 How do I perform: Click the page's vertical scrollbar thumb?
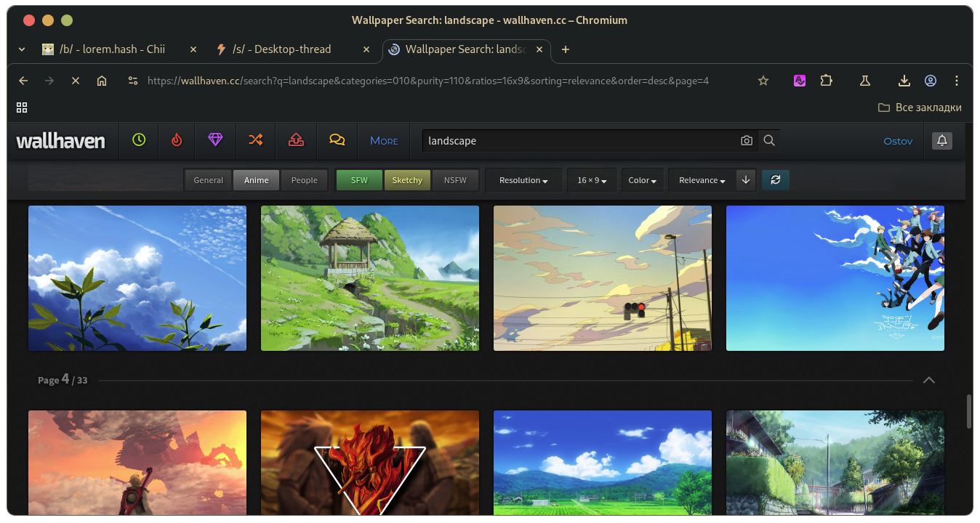968,412
